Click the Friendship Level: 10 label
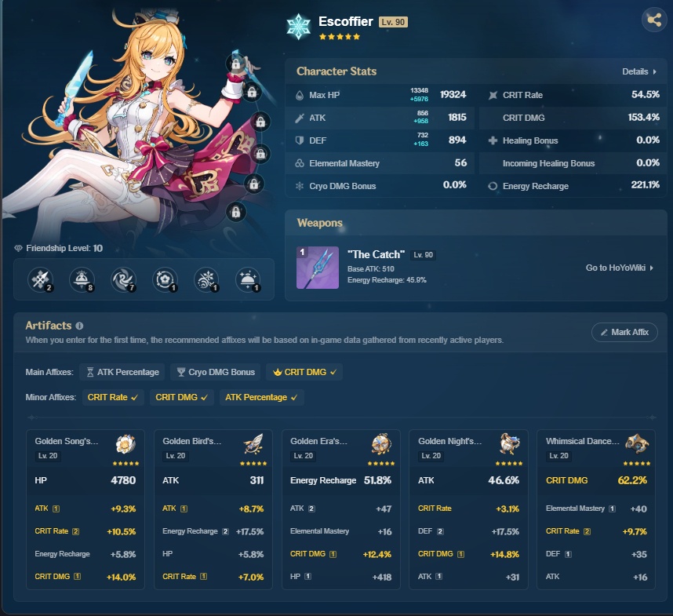Viewport: 673px width, 616px height. (x=64, y=249)
